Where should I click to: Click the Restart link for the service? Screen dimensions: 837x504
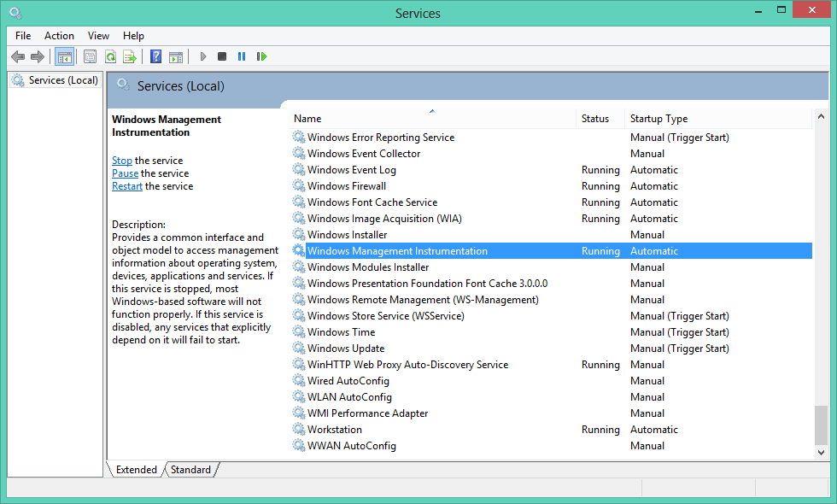click(x=127, y=186)
